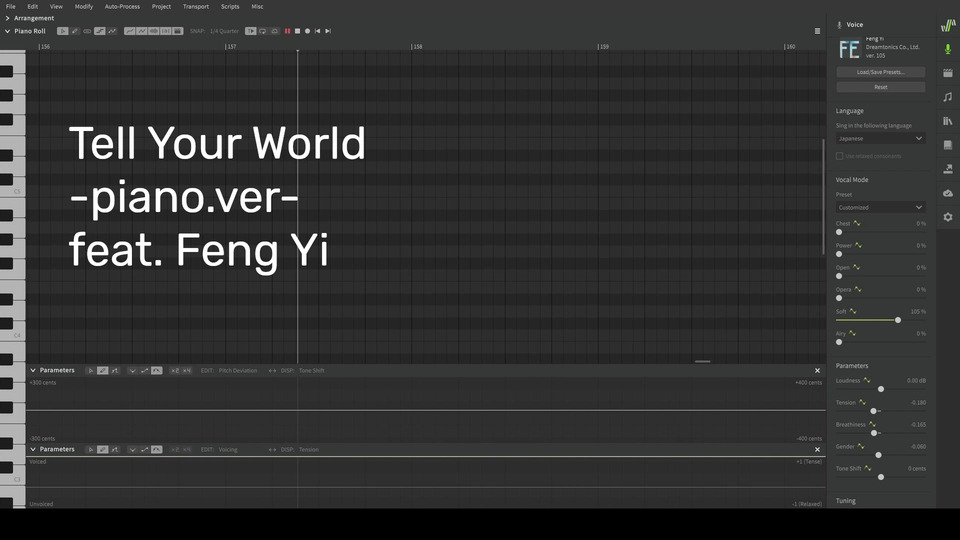The image size is (960, 540).
Task: Open the SNAP 1/4 Quarter setting
Action: [x=224, y=31]
